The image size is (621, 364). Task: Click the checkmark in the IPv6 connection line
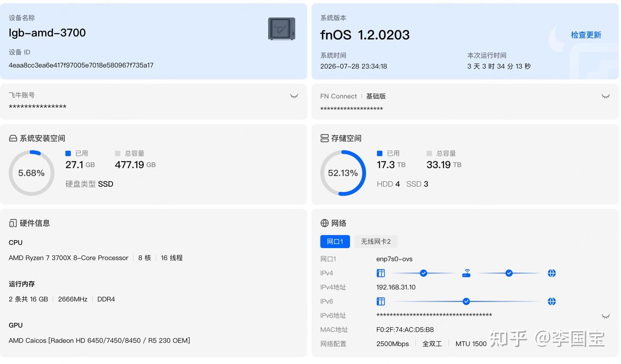point(466,302)
